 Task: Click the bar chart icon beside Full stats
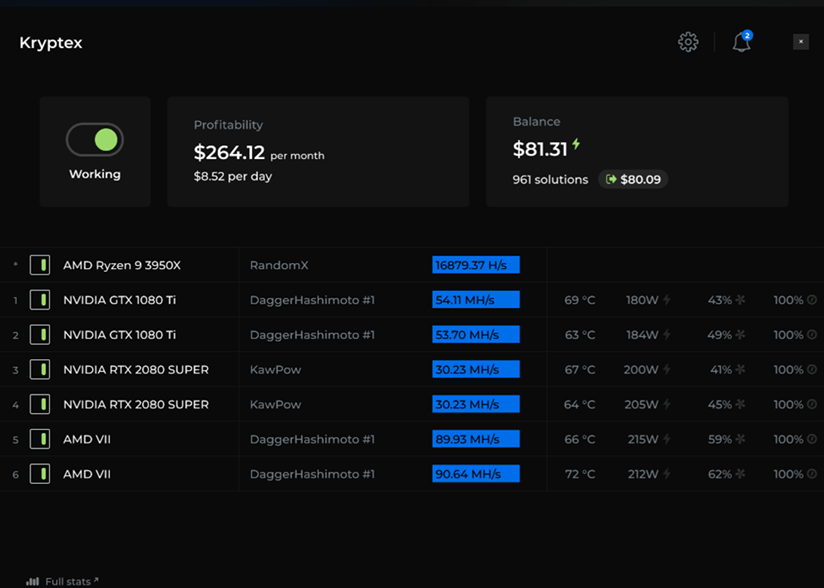[33, 582]
